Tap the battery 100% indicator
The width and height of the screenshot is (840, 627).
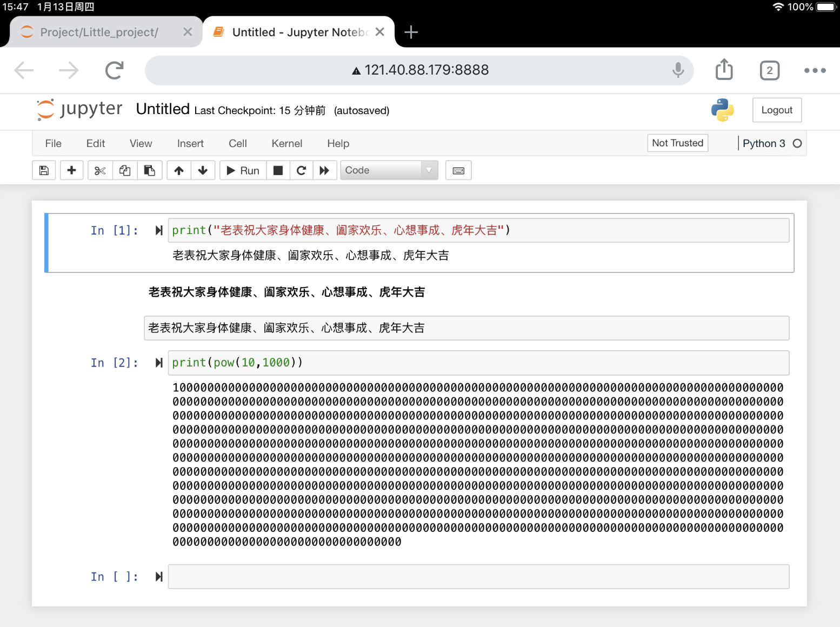pyautogui.click(x=812, y=7)
